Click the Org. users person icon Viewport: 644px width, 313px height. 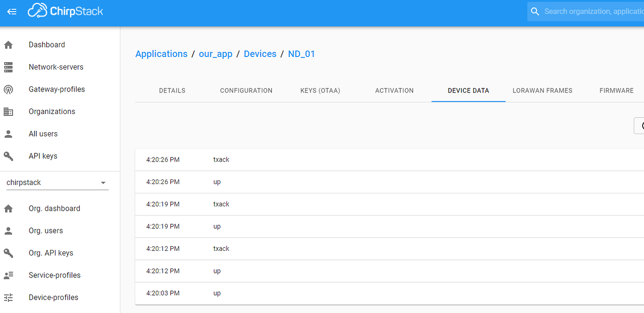pos(8,231)
